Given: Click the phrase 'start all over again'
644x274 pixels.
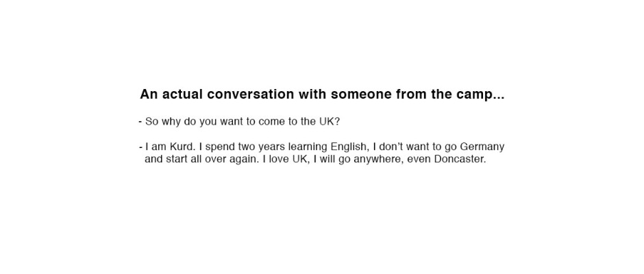Looking at the screenshot, I should [x=212, y=159].
